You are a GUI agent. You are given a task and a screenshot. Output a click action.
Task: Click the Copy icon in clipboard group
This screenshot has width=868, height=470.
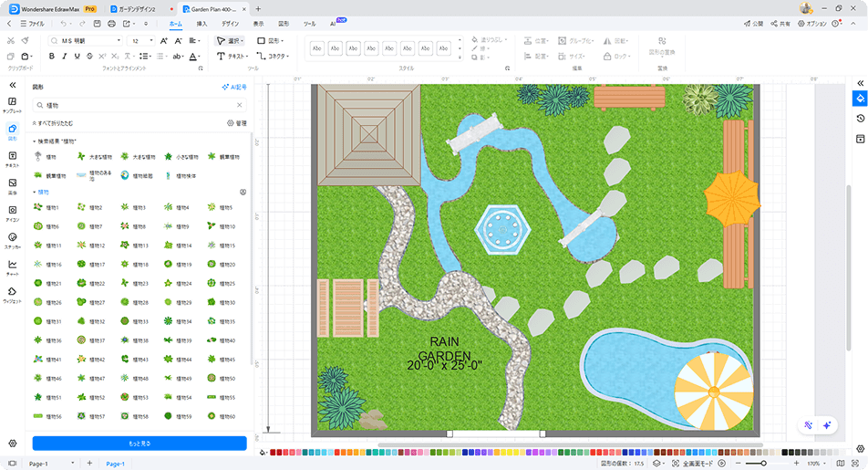click(11, 56)
